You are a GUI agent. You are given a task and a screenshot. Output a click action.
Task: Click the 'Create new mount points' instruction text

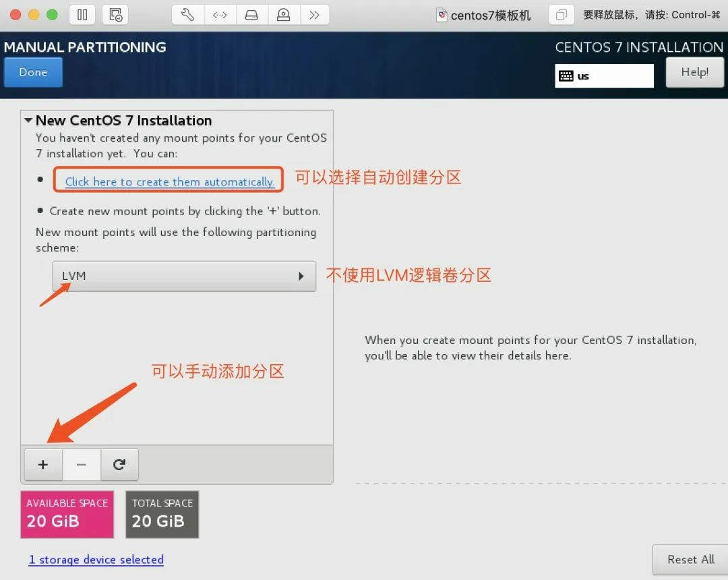tap(185, 211)
